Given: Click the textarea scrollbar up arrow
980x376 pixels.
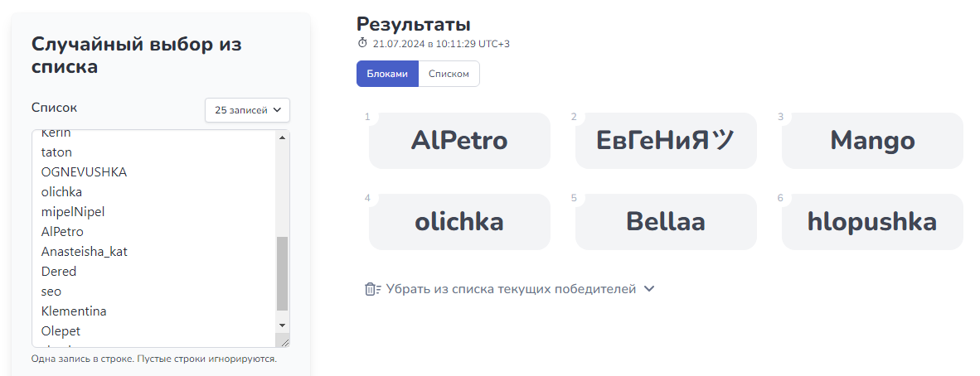Looking at the screenshot, I should (x=282, y=137).
